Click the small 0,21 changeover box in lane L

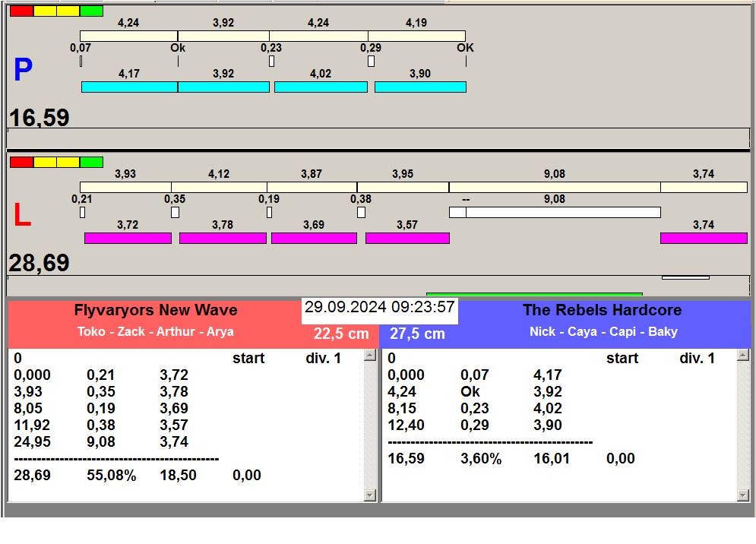(x=83, y=213)
